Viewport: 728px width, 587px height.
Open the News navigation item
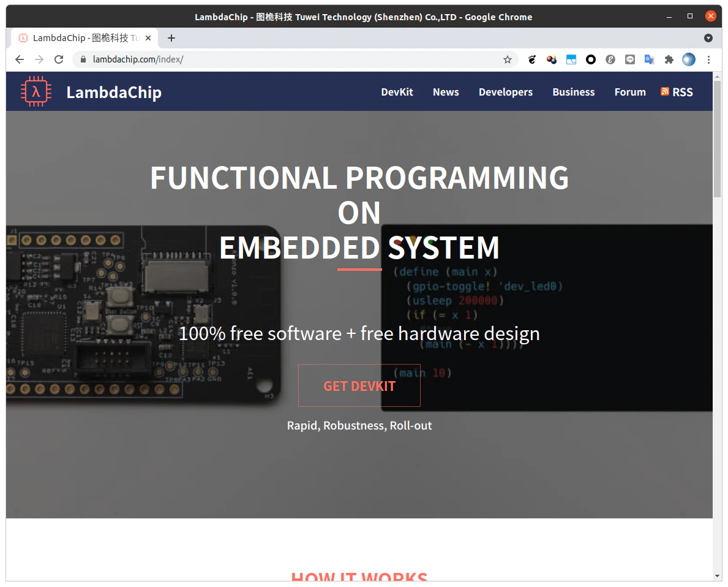446,92
